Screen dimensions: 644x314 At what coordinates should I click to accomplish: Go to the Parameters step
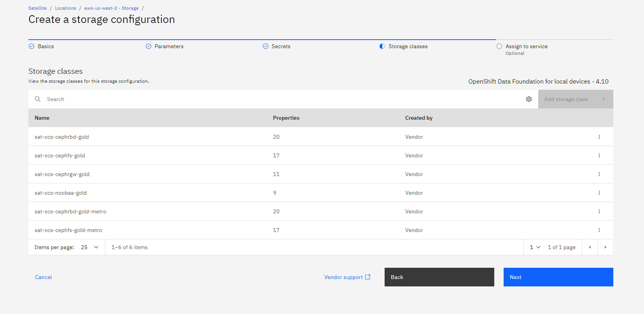pos(169,46)
